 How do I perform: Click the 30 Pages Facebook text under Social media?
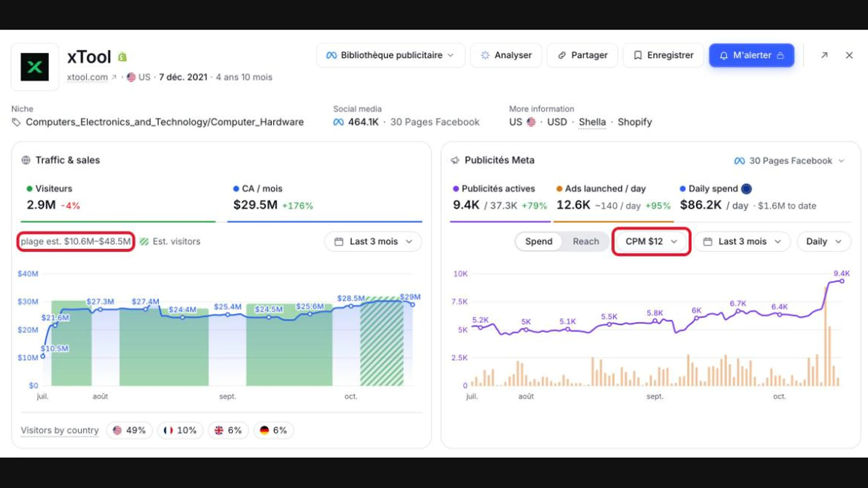435,122
